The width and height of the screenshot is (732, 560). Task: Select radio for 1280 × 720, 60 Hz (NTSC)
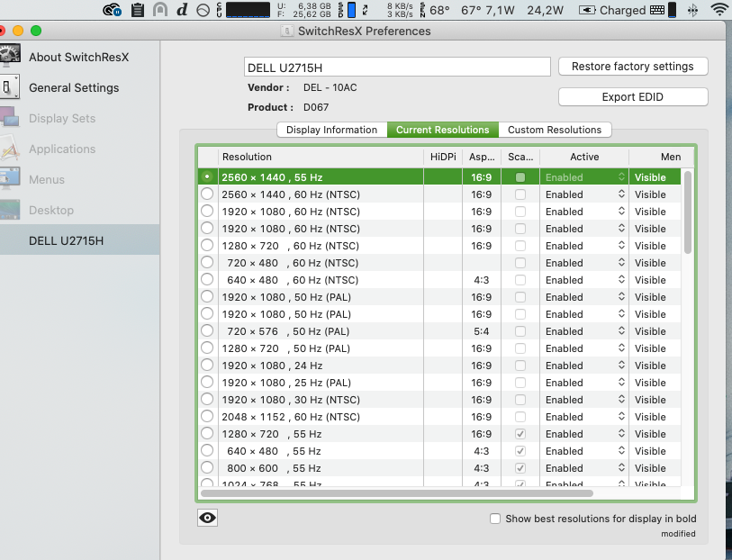207,246
